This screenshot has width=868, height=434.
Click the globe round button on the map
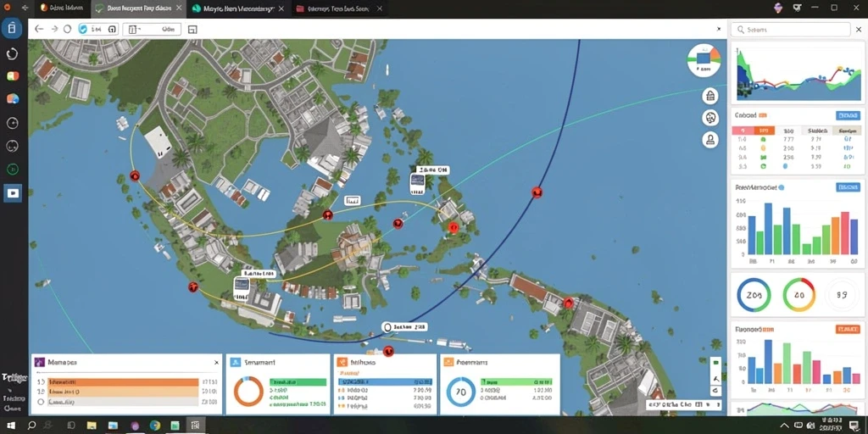coord(710,117)
